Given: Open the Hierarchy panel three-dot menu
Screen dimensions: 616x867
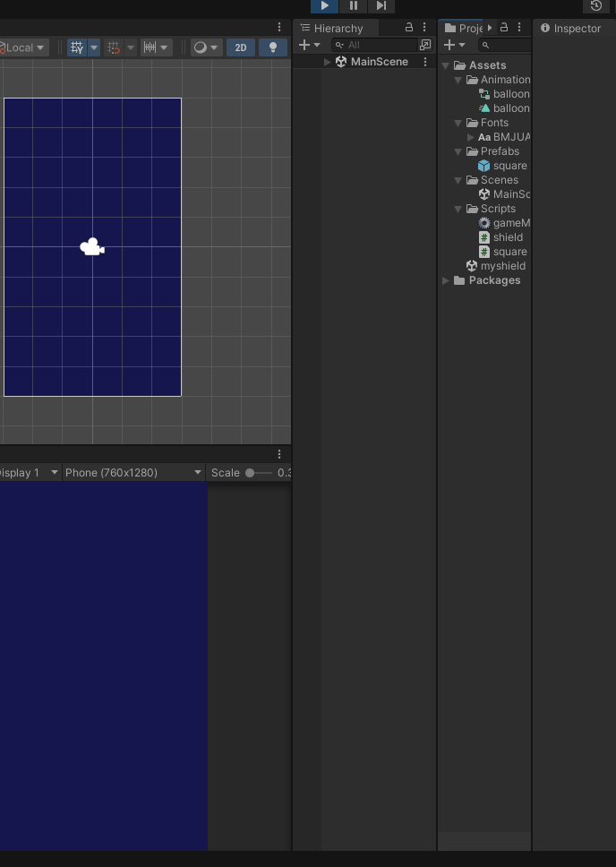Looking at the screenshot, I should point(424,27).
